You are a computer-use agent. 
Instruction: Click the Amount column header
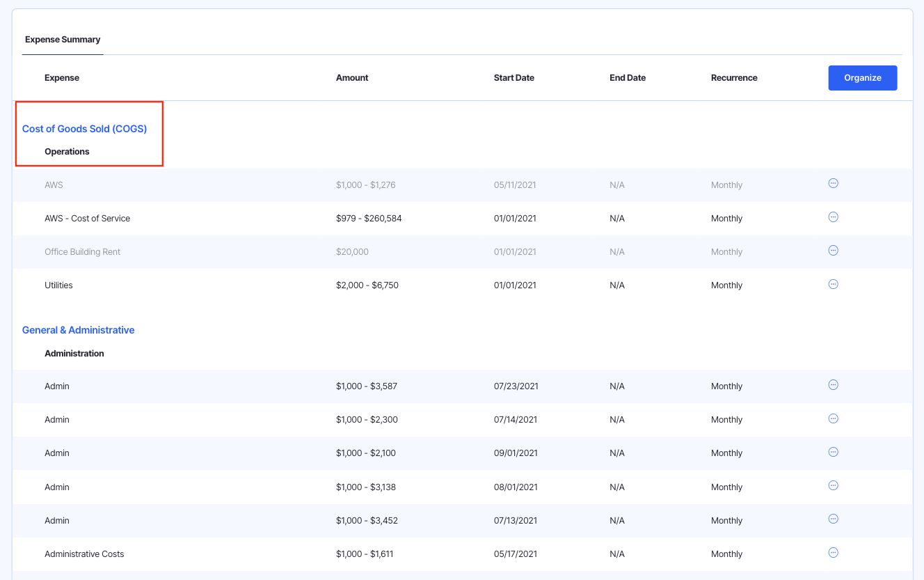click(351, 78)
